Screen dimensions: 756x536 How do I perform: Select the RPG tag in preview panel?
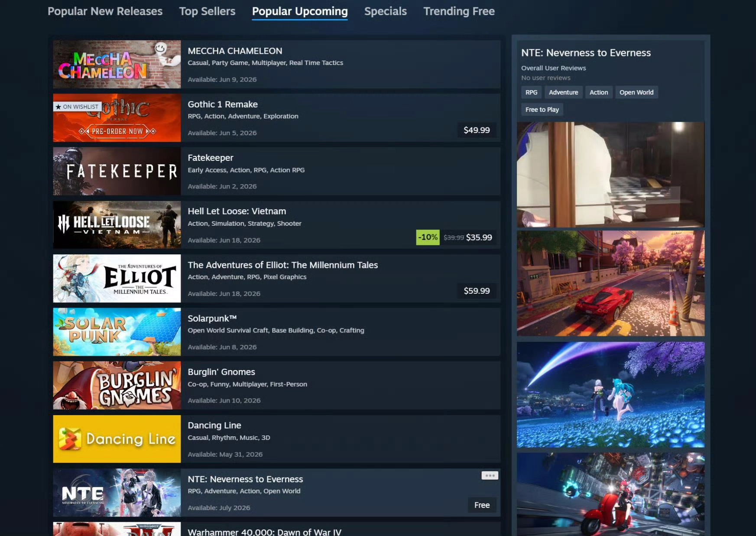tap(531, 92)
